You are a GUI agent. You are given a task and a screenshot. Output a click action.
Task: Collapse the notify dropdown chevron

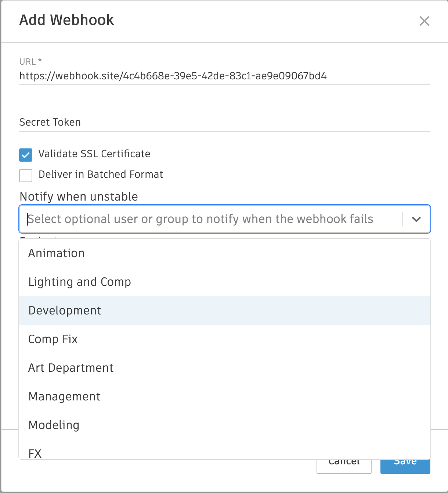tap(416, 219)
